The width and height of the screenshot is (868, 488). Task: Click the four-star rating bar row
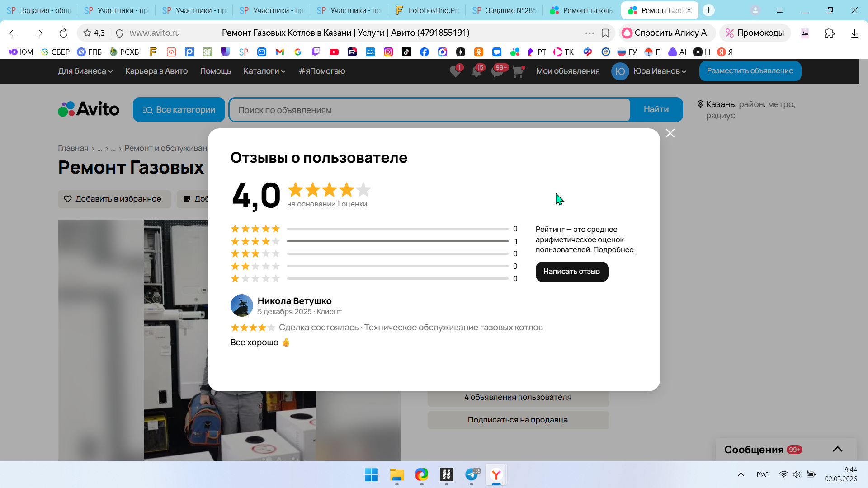397,241
